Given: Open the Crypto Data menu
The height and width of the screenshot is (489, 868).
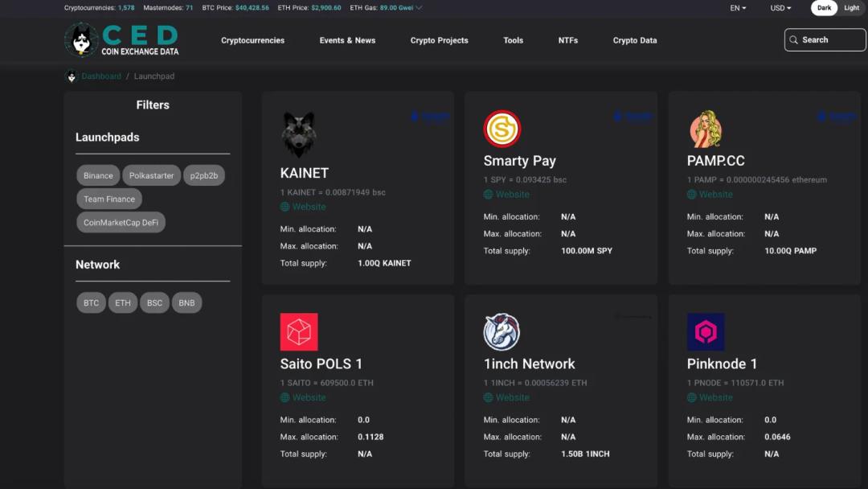Looking at the screenshot, I should coord(635,40).
